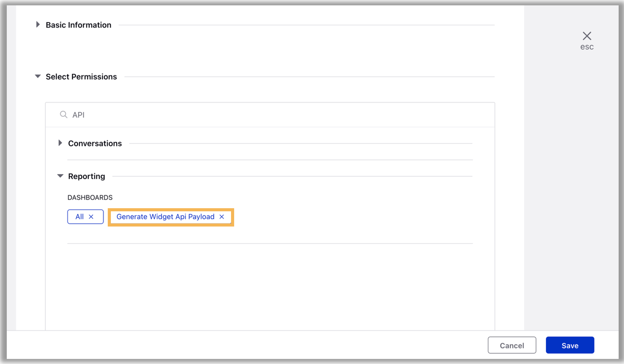The height and width of the screenshot is (364, 624).
Task: Expand the Basic Information section arrow
Action: tap(38, 25)
